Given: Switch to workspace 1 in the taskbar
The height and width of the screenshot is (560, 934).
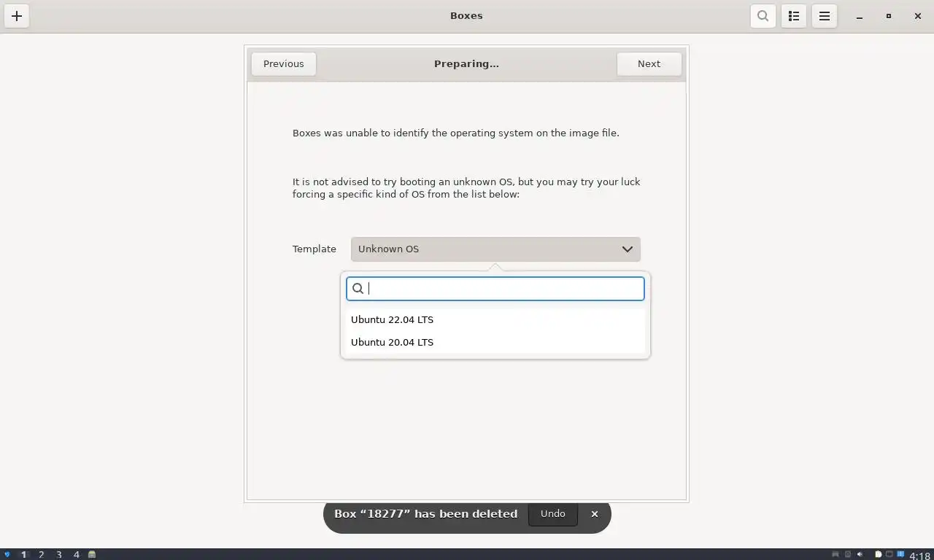Looking at the screenshot, I should [x=23, y=555].
